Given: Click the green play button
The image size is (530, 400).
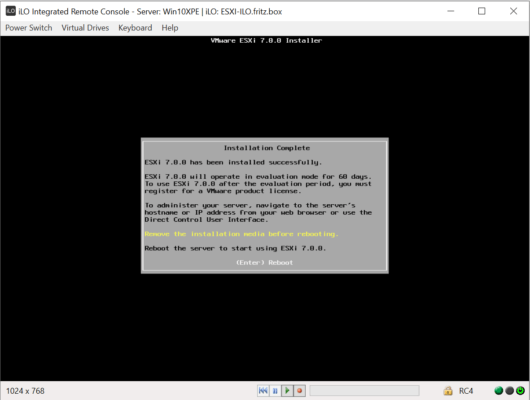Looking at the screenshot, I should [287, 391].
